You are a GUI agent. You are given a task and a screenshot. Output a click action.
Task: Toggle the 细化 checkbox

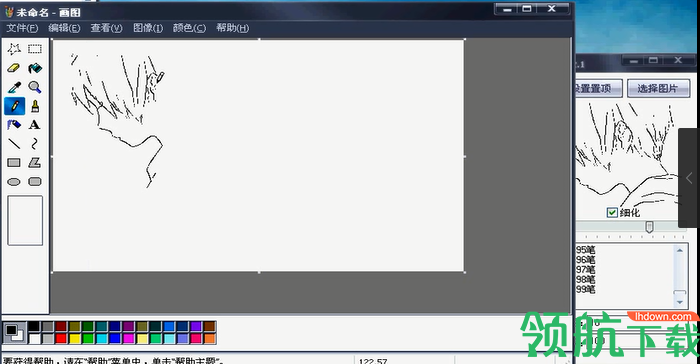[x=612, y=213]
